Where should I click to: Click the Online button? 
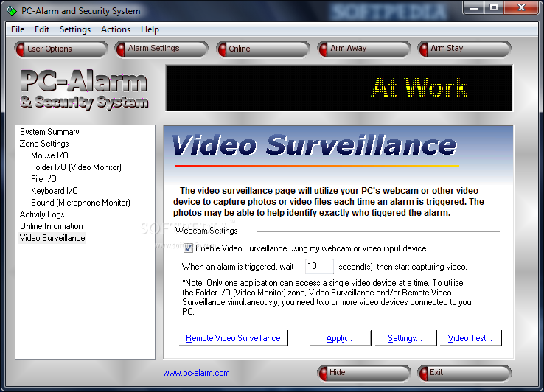click(262, 49)
